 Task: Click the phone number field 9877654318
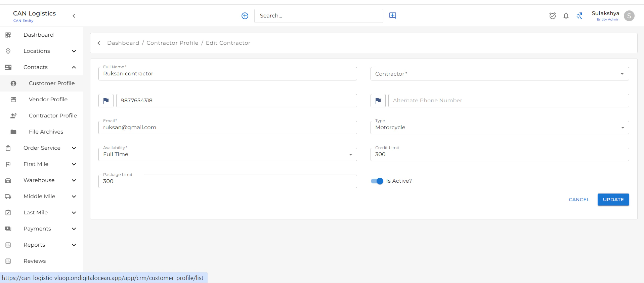click(x=237, y=101)
